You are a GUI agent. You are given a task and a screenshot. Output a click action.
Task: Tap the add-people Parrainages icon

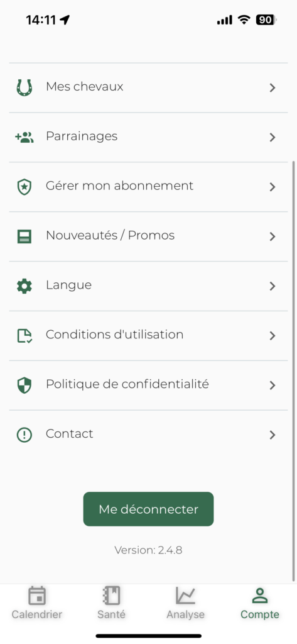24,137
